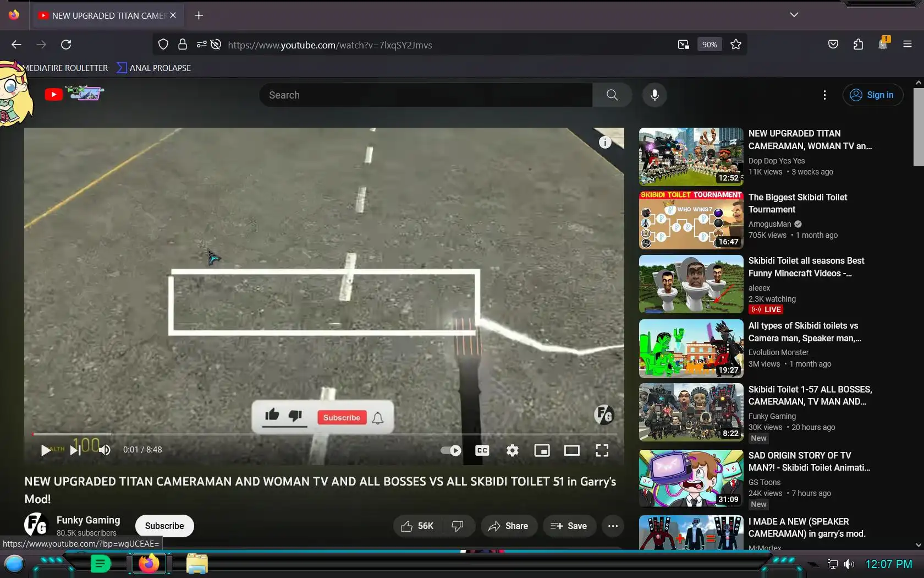This screenshot has width=924, height=578.
Task: Focus the YouTube search field
Action: tap(426, 95)
